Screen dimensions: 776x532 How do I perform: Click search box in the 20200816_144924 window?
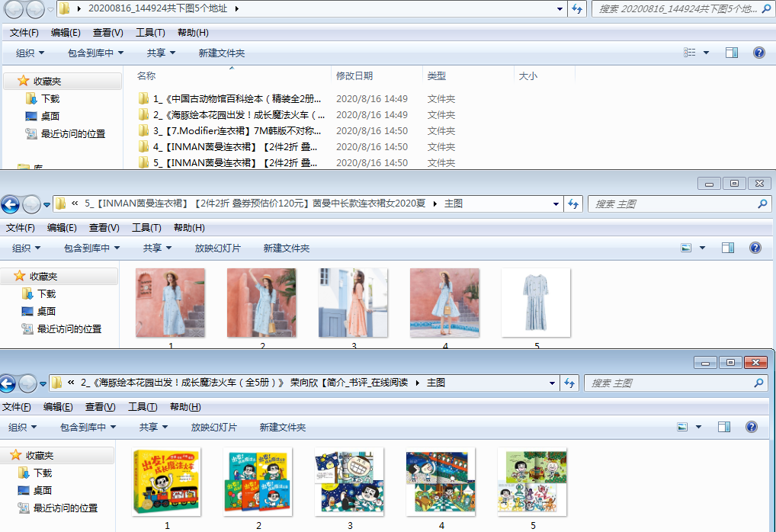[682, 9]
